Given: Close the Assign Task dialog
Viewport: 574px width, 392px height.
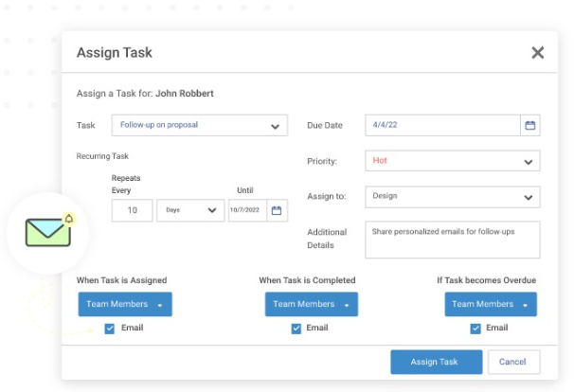Looking at the screenshot, I should coord(537,52).
